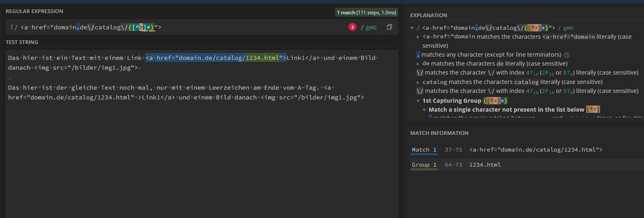The width and height of the screenshot is (644, 218).
Task: Collapse the top-level regex explanation tree
Action: point(412,28)
